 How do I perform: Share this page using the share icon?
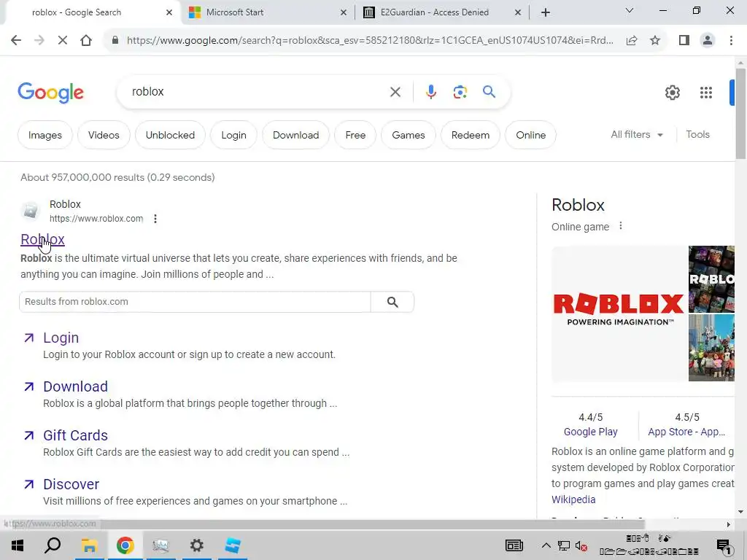(632, 41)
